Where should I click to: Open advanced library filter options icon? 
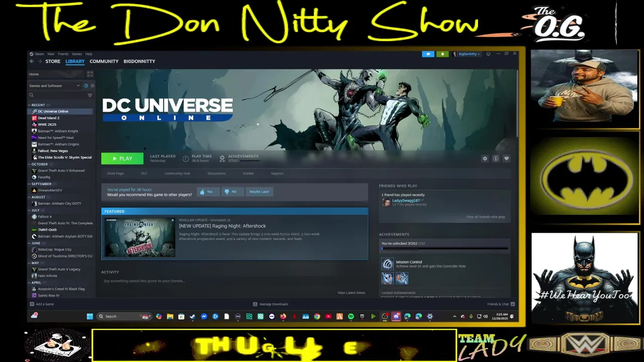pyautogui.click(x=90, y=95)
